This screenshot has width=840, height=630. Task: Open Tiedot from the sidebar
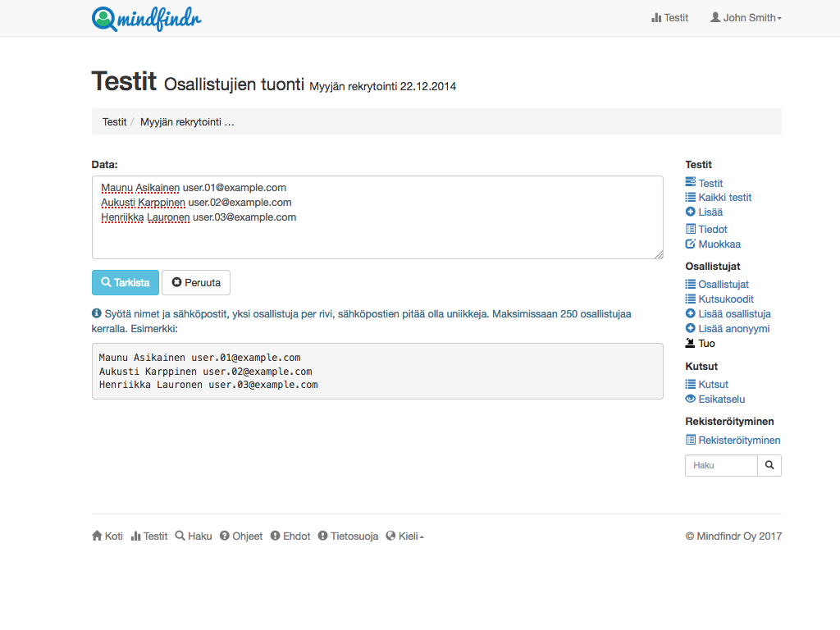coord(713,230)
